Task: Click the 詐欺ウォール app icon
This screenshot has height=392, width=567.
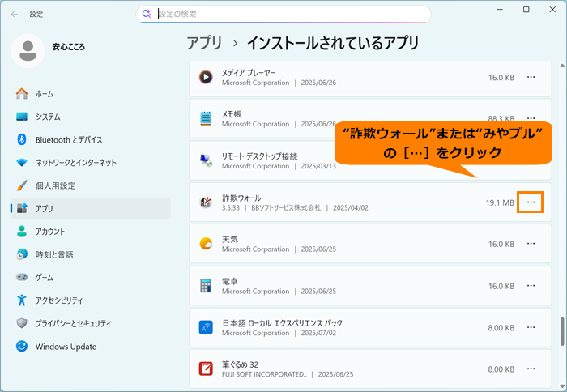Action: point(206,202)
